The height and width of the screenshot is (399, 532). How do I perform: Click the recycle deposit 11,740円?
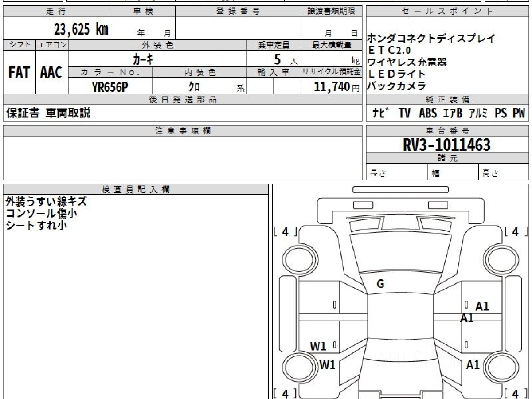(x=337, y=87)
